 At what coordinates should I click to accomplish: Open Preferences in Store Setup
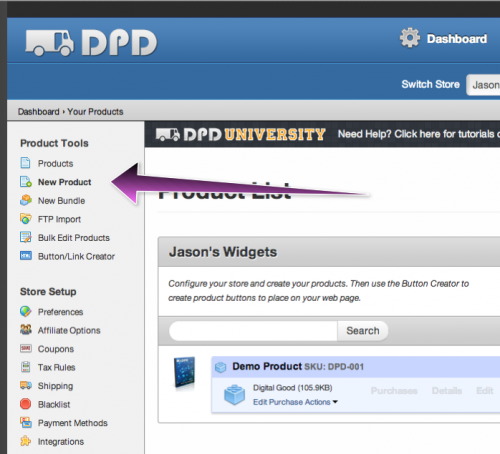coord(60,312)
